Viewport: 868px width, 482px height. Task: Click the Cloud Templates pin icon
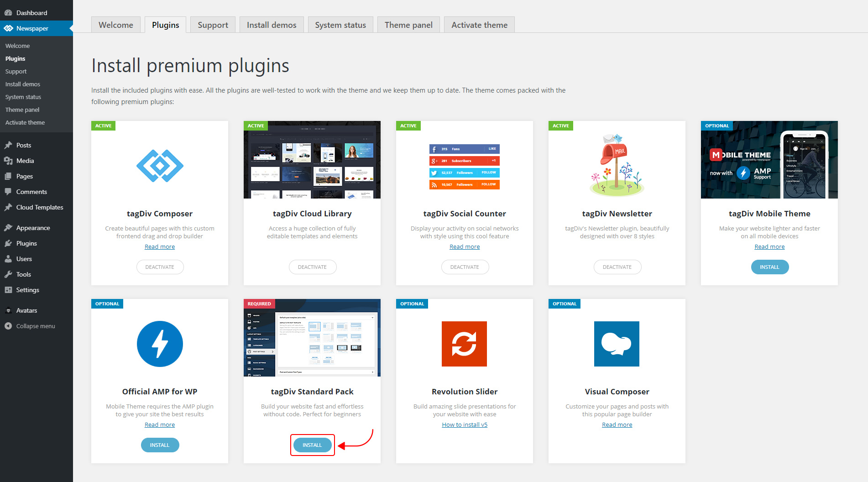8,207
